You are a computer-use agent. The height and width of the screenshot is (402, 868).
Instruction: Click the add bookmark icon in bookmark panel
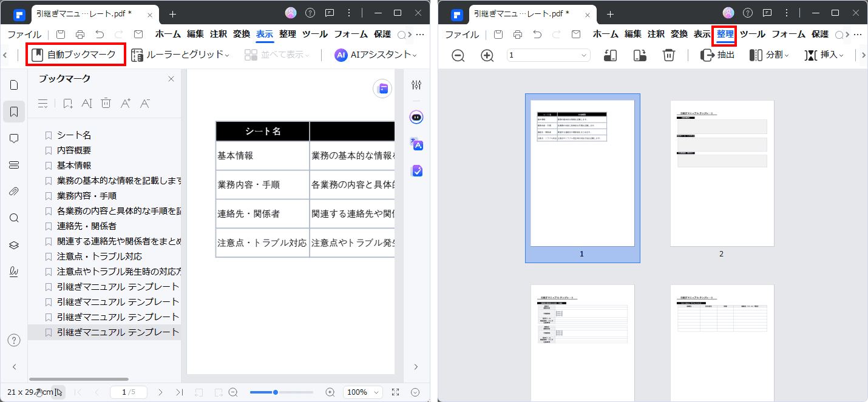tap(67, 103)
